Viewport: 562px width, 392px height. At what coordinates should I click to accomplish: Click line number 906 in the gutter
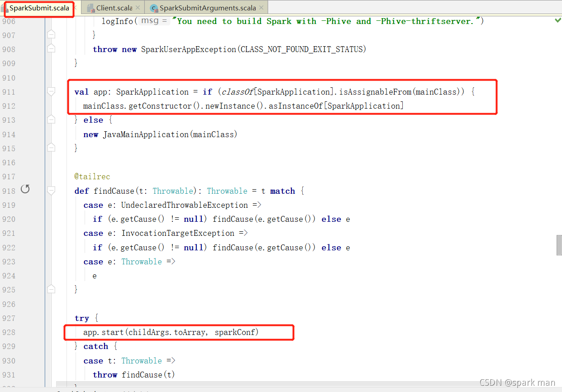tap(9, 21)
